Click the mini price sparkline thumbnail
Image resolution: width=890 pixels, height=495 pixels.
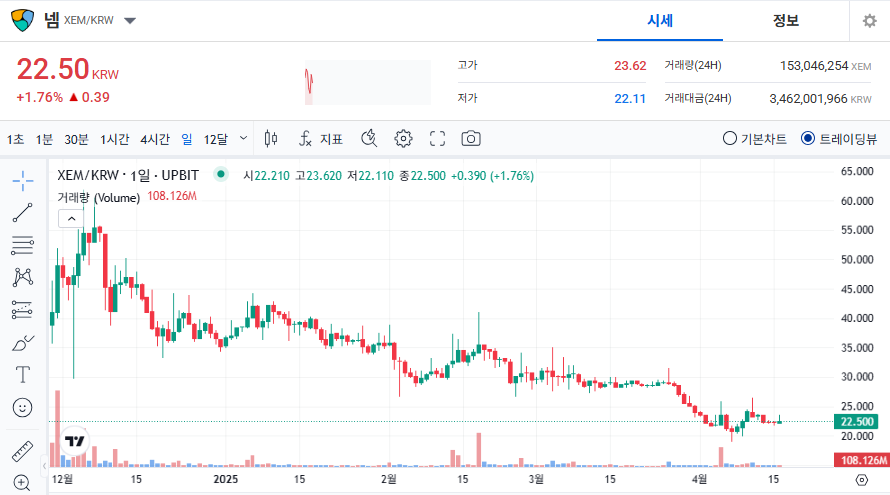click(367, 82)
